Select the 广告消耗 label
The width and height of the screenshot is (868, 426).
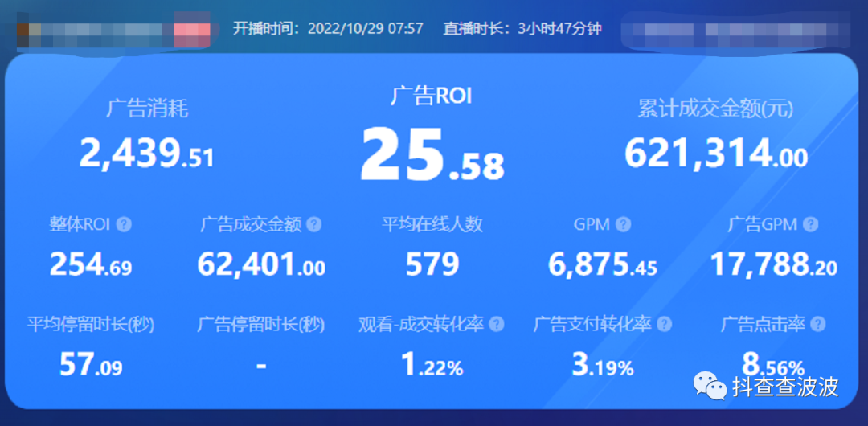tap(147, 109)
